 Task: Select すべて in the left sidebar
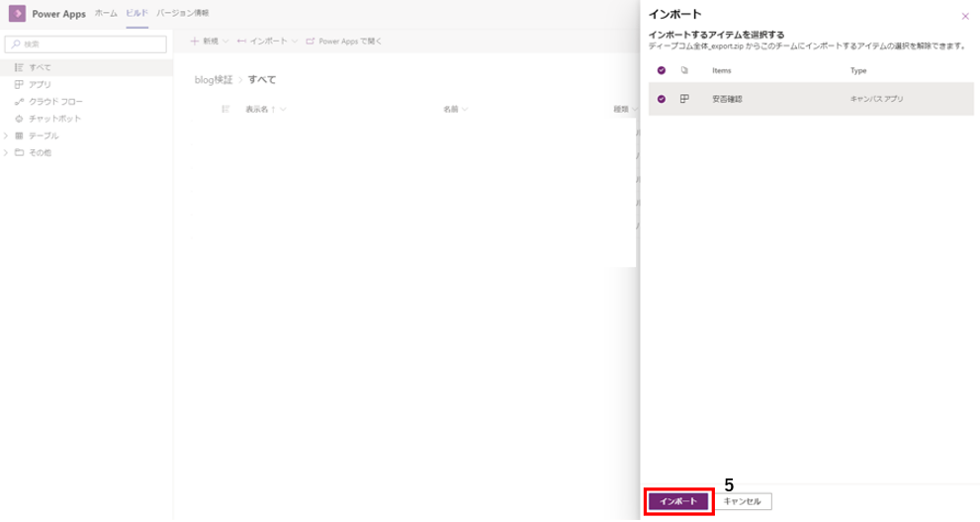(x=40, y=67)
